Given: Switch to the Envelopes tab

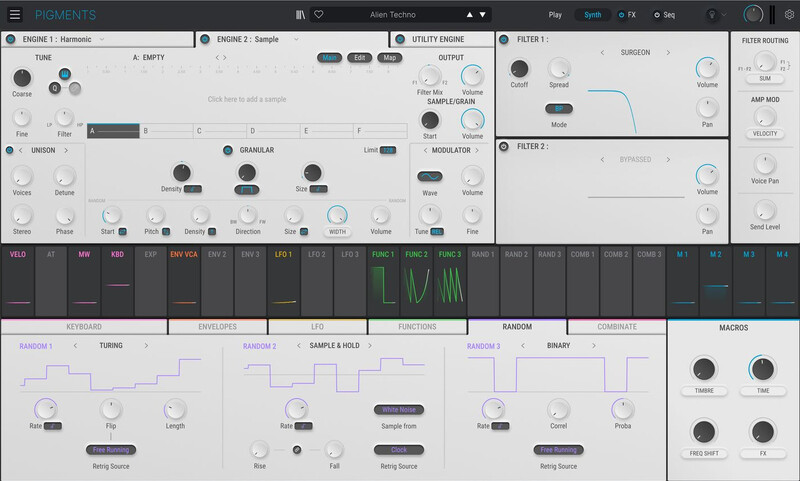Looking at the screenshot, I should [x=217, y=327].
